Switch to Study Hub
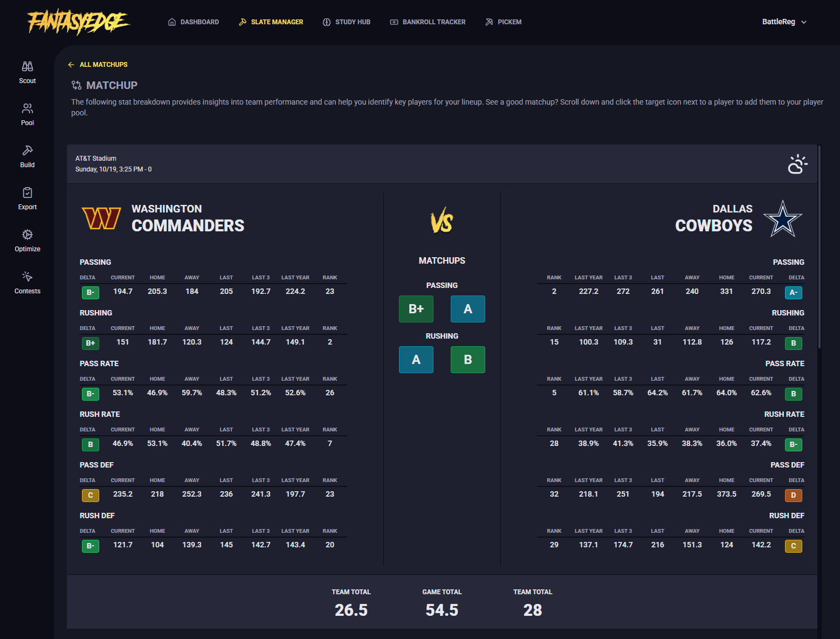The width and height of the screenshot is (840, 639). tap(347, 22)
